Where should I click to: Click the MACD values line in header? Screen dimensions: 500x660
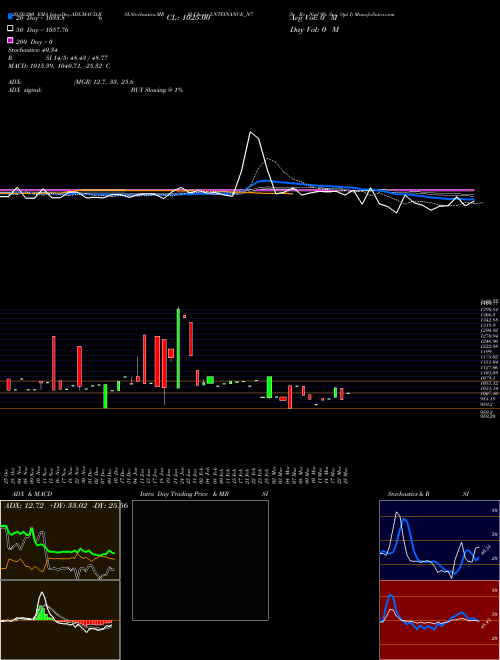point(59,66)
